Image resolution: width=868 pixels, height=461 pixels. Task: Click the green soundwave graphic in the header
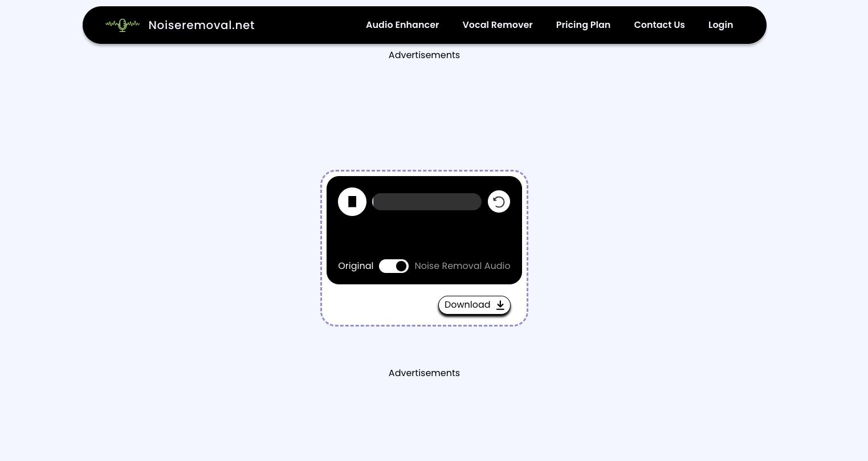(122, 25)
